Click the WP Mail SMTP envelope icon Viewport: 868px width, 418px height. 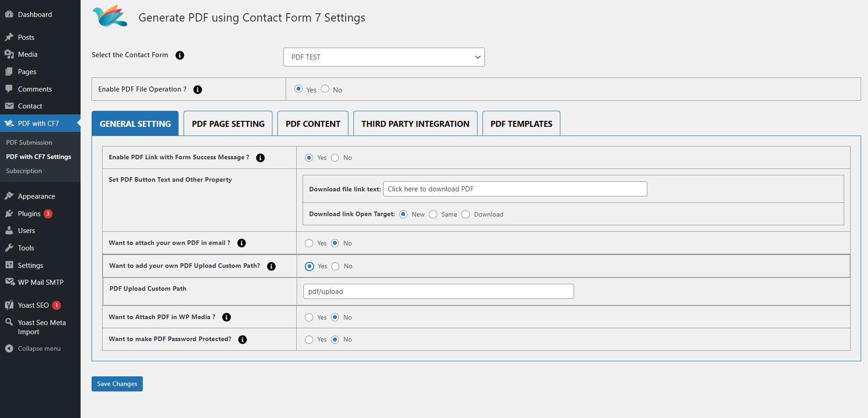(9, 282)
